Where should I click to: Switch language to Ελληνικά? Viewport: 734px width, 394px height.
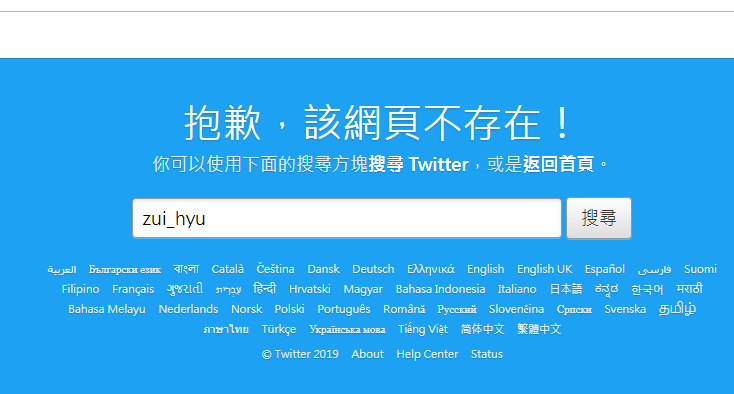coord(431,269)
